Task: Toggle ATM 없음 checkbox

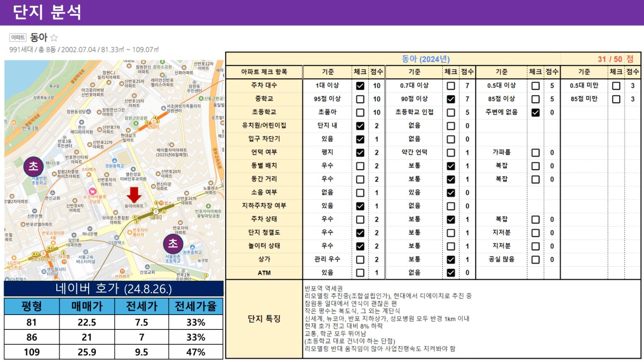Action: (x=451, y=273)
